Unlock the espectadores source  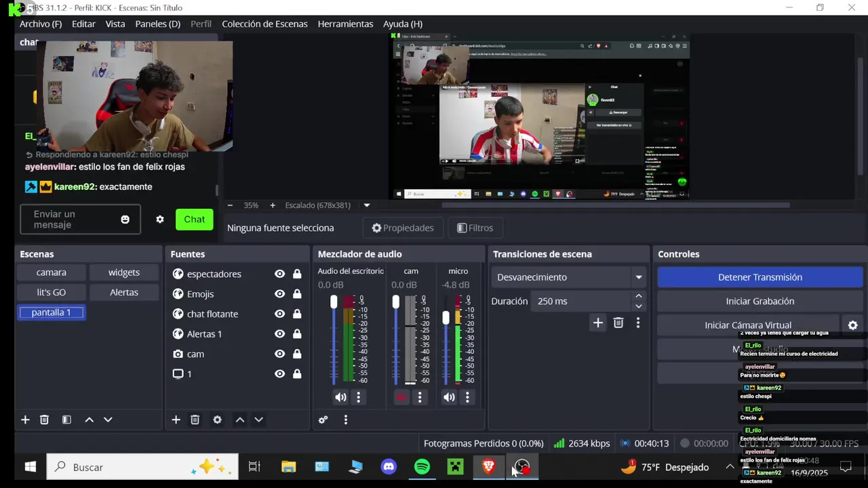click(x=297, y=274)
